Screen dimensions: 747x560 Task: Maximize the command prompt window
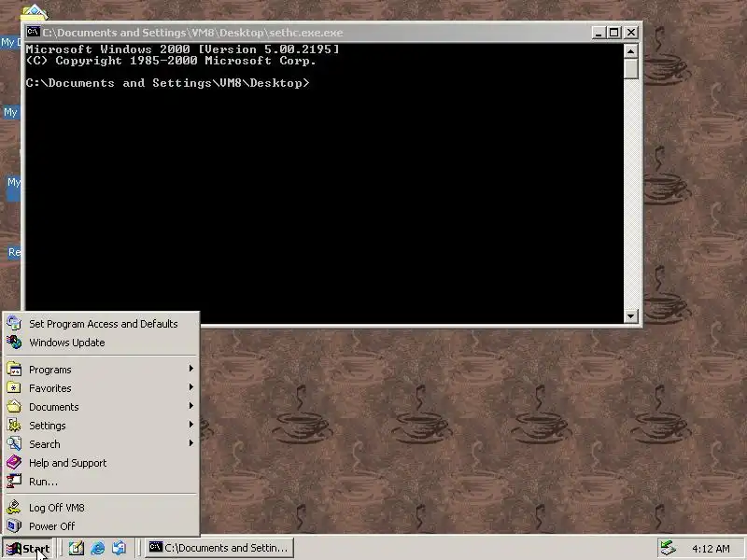[x=614, y=33]
